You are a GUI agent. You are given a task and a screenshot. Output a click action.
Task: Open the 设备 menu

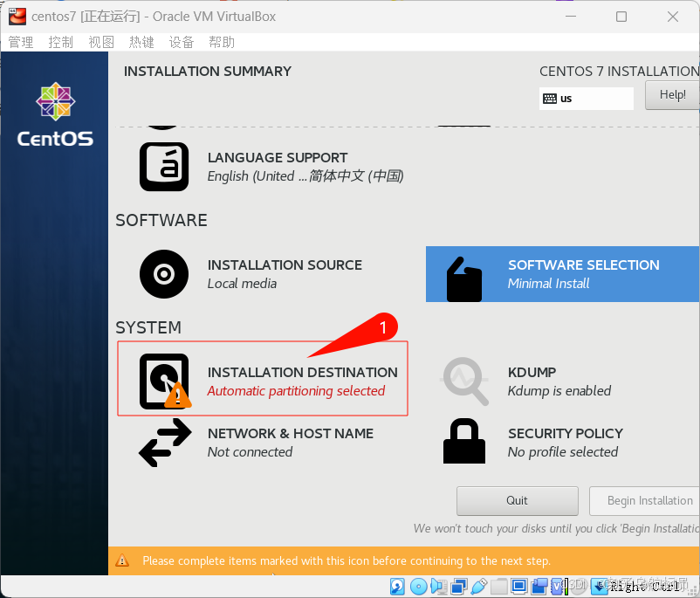point(182,43)
